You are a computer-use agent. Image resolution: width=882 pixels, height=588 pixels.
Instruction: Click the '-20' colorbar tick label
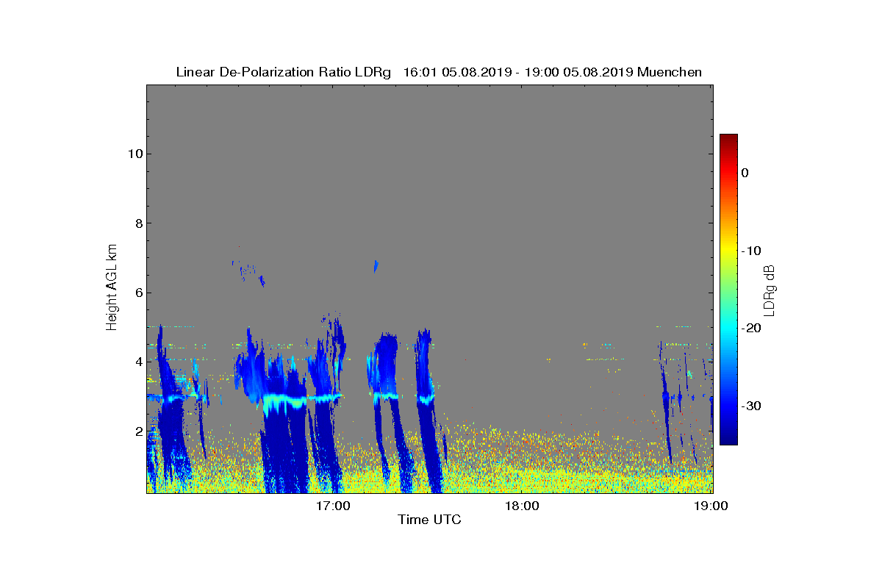click(x=750, y=329)
